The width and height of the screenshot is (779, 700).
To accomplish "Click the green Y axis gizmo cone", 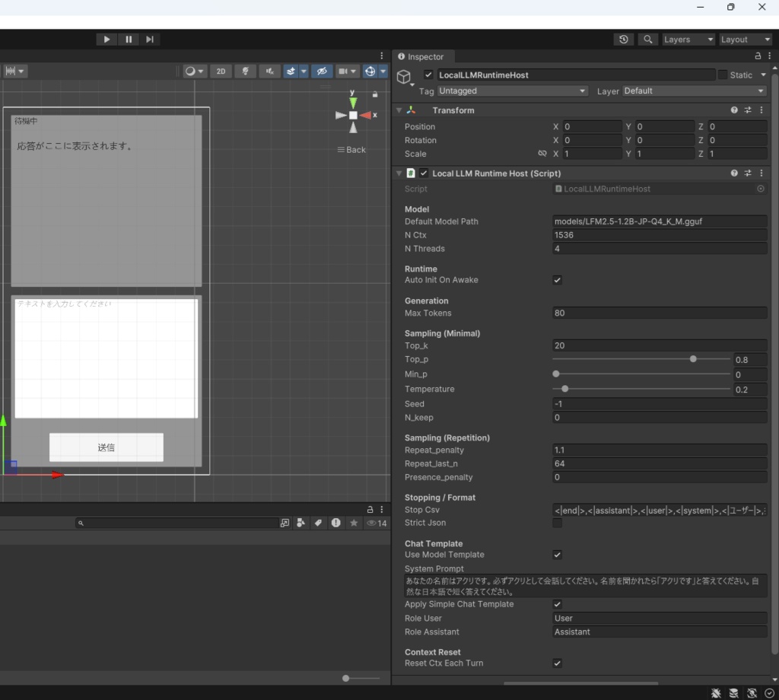I will [353, 103].
